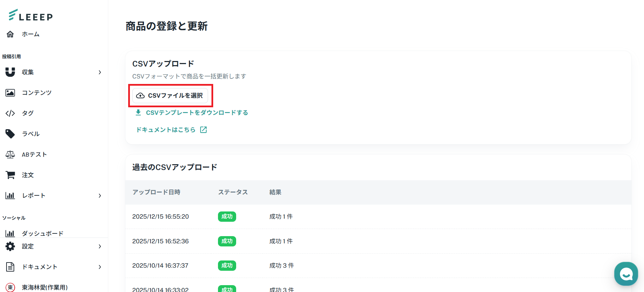Click 成功 badge for 16:37:37 upload
The width and height of the screenshot is (644, 292).
227,266
